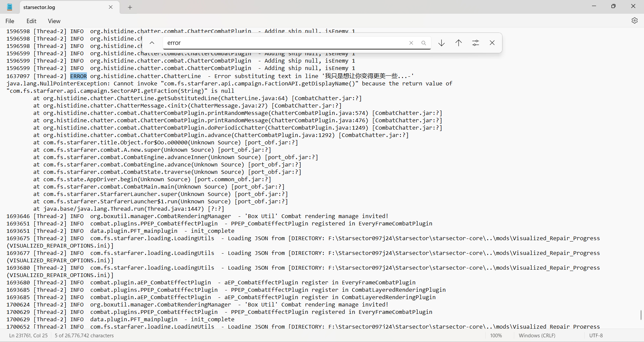The width and height of the screenshot is (644, 342).
Task: Click the UTF-8 encoding indicator
Action: click(596, 335)
